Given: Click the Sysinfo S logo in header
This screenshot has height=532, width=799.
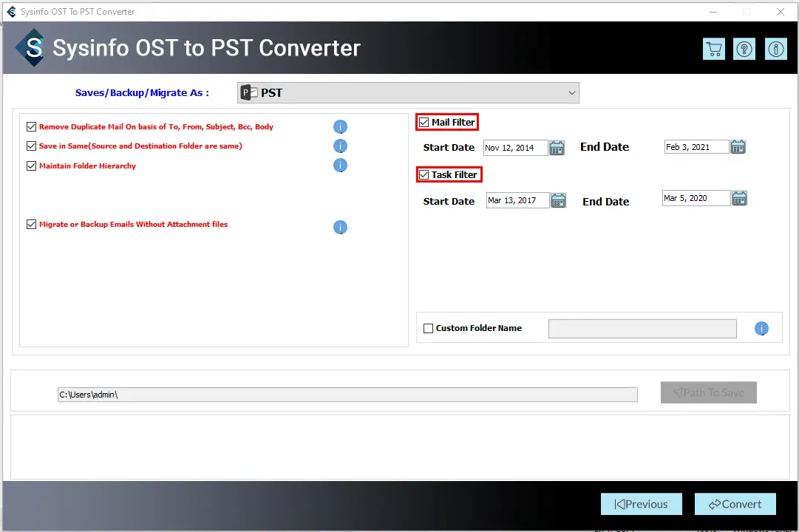Looking at the screenshot, I should [x=32, y=48].
